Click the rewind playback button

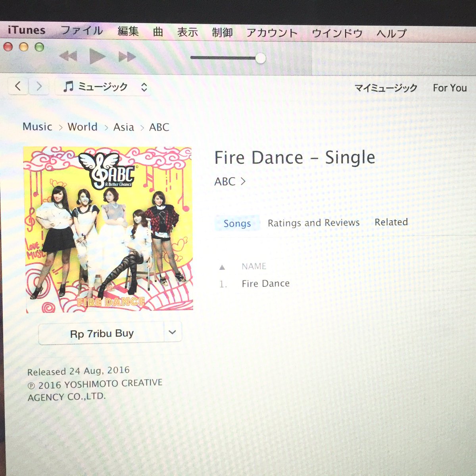68,56
